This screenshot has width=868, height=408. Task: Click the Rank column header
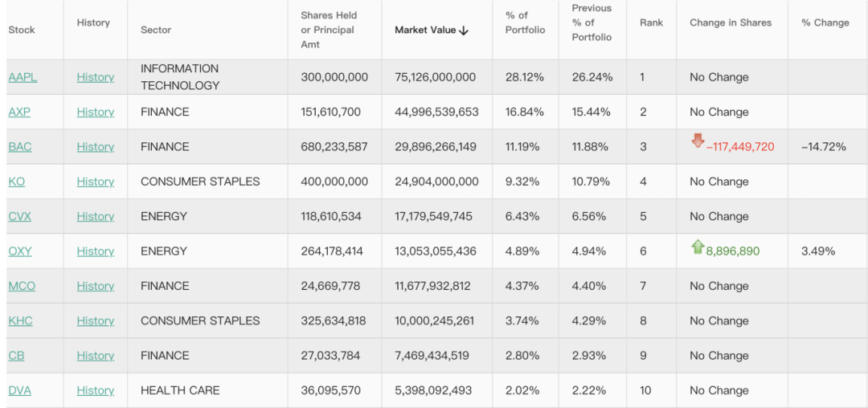(x=651, y=22)
